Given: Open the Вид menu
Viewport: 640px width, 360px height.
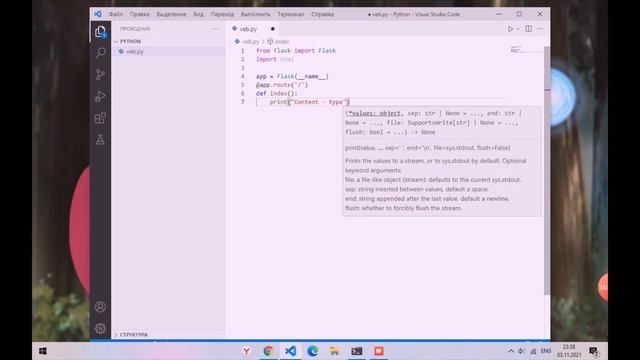Looking at the screenshot, I should coord(198,14).
